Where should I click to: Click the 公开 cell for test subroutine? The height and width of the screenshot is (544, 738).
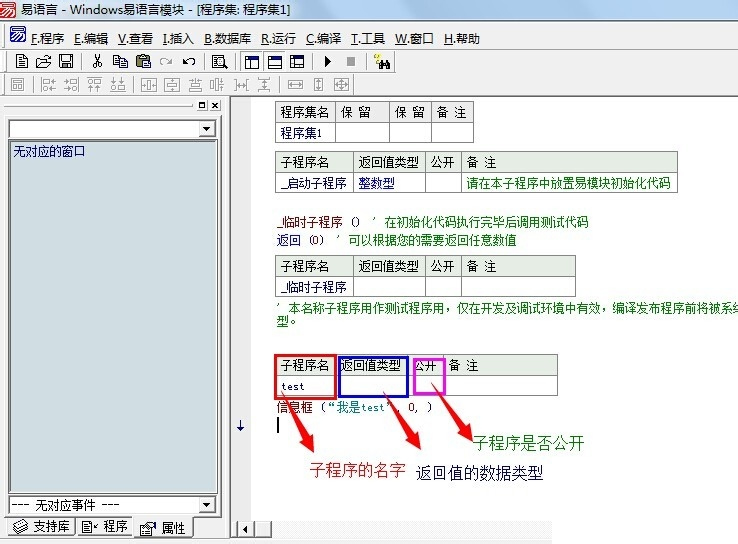click(428, 386)
